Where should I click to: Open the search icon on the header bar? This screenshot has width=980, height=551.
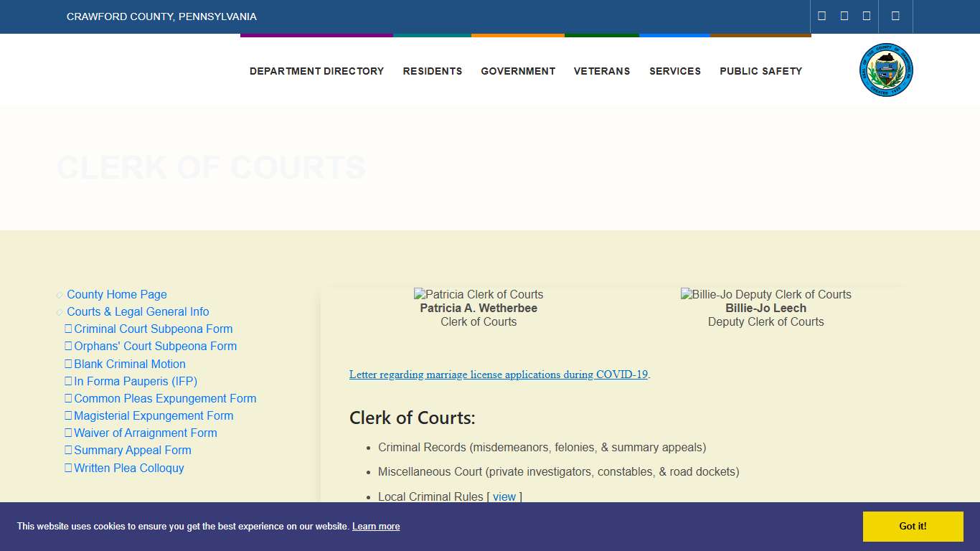(x=895, y=15)
